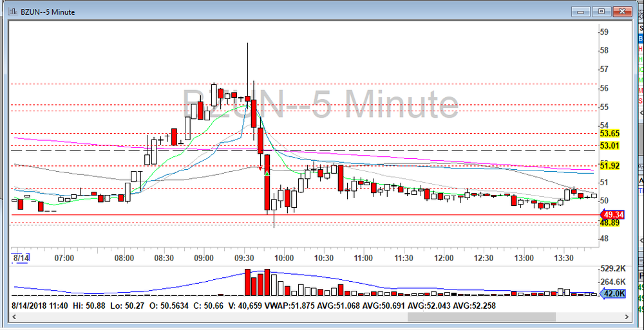
Task: Click the red 49.34 price marker
Action: point(611,214)
